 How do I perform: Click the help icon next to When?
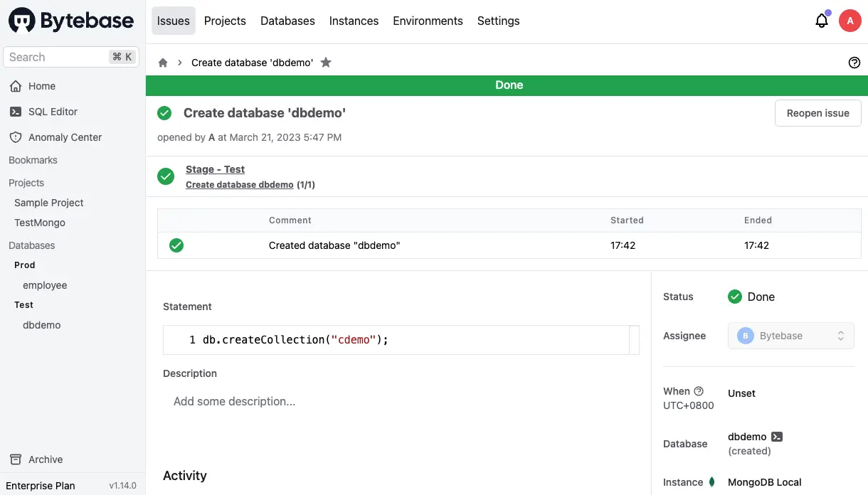[x=699, y=391]
